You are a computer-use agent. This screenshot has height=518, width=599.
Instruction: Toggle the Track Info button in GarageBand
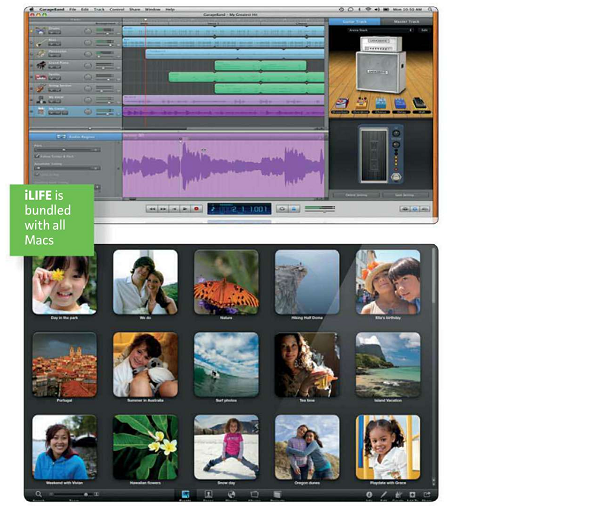414,209
